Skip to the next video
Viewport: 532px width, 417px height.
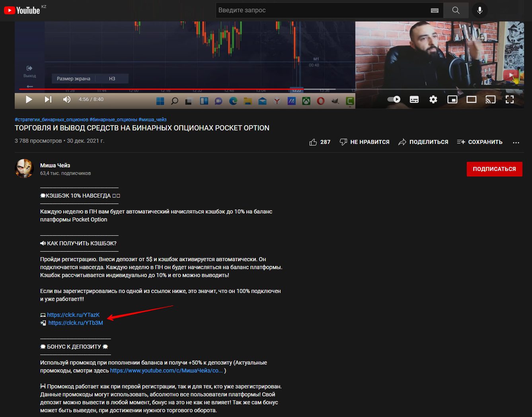[48, 99]
